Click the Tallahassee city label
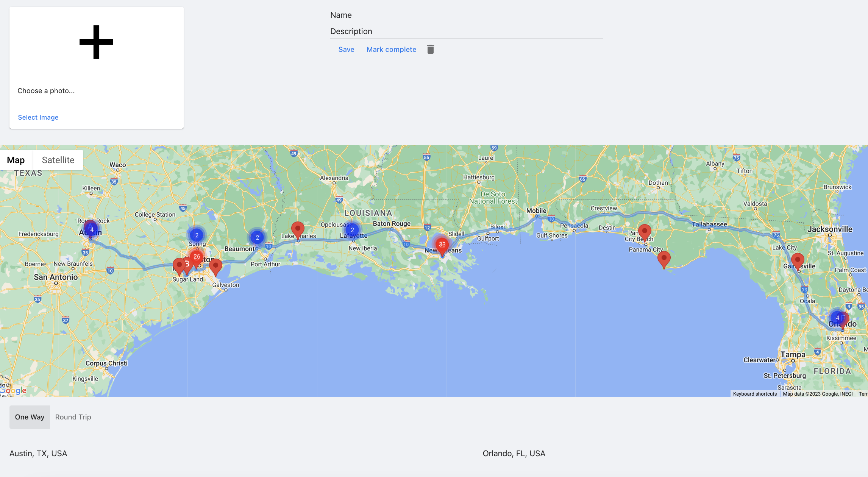This screenshot has width=868, height=477. pos(709,224)
